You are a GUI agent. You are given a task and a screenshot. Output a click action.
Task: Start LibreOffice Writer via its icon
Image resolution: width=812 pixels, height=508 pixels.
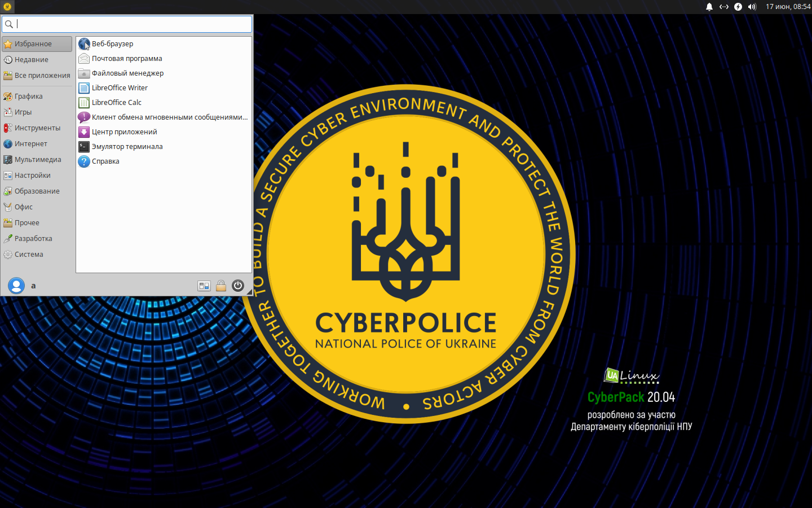(84, 88)
